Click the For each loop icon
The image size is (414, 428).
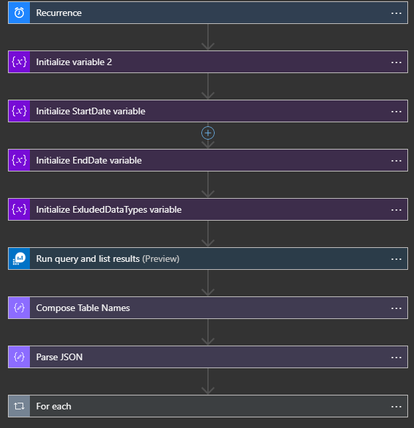click(x=19, y=406)
